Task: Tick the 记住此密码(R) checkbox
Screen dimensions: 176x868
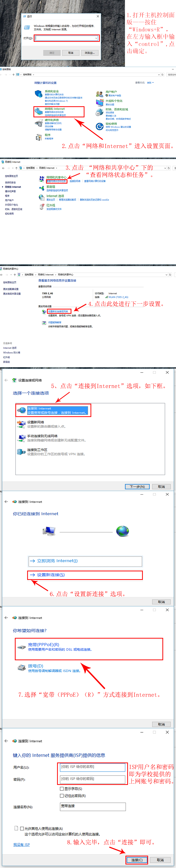Action: 62,795
